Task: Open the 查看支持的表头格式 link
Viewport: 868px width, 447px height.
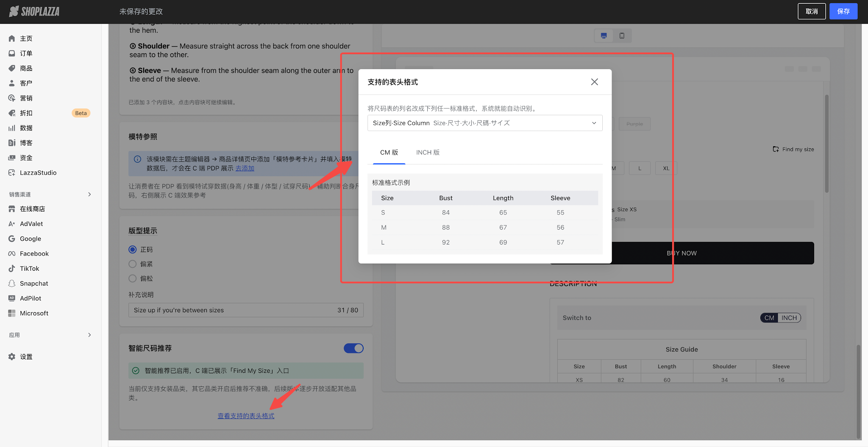Action: [246, 416]
